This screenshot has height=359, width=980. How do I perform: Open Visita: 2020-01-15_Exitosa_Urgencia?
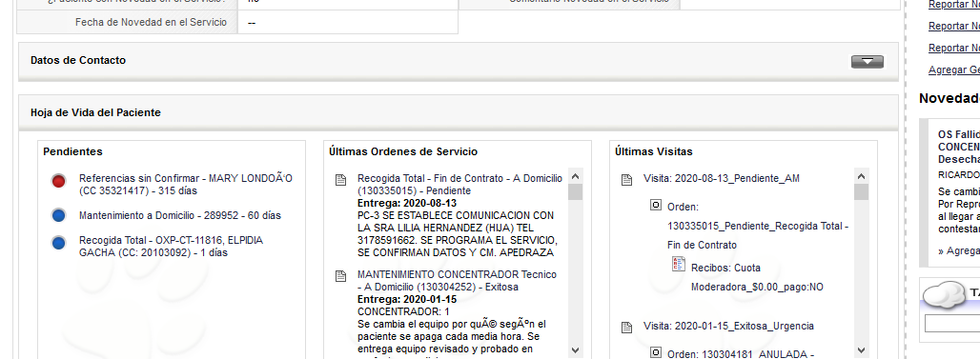[728, 326]
